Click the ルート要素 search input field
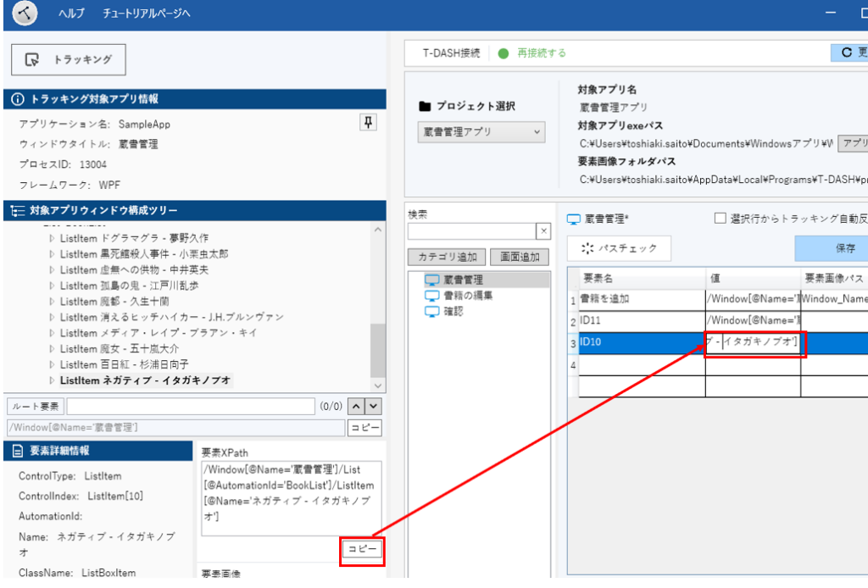The width and height of the screenshot is (868, 588). tap(190, 408)
